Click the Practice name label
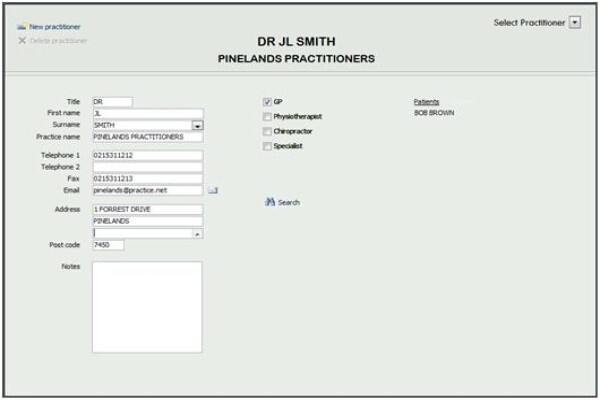This screenshot has width=600, height=400. coord(58,137)
